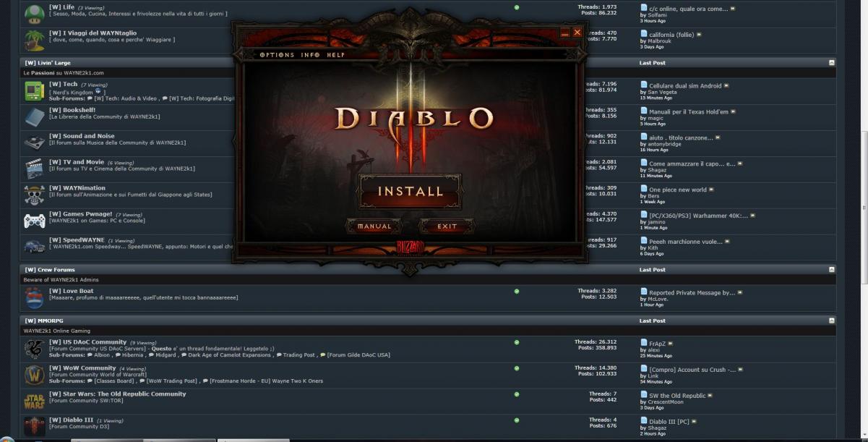Screen dimensions: 868x442
Task: Click the Love Boat forum icon
Action: [34, 297]
